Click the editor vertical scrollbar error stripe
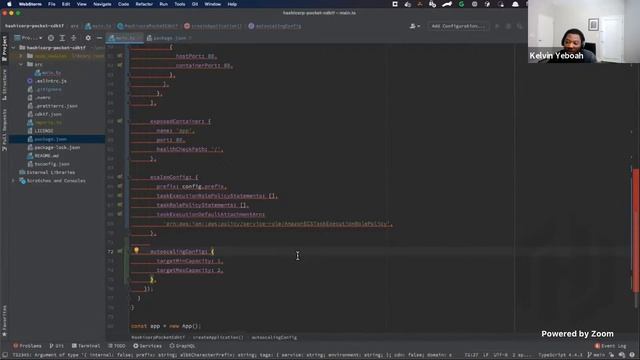This screenshot has height=360, width=640. pos(636,229)
